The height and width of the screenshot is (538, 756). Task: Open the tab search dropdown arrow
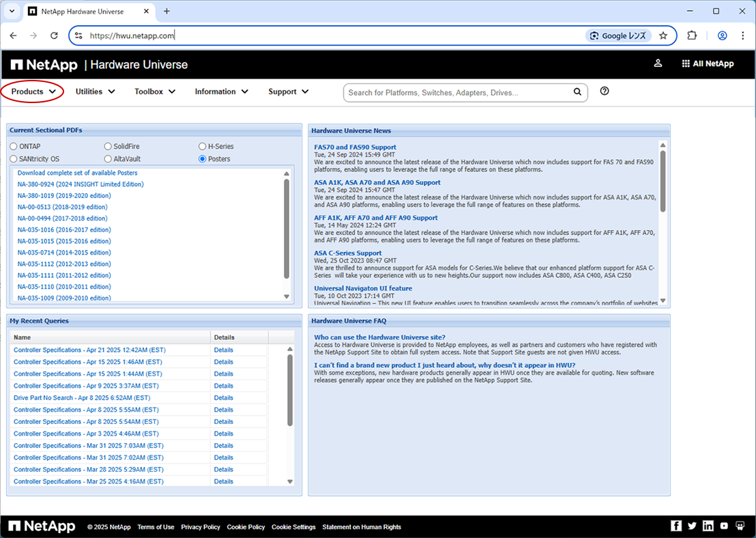click(x=12, y=11)
